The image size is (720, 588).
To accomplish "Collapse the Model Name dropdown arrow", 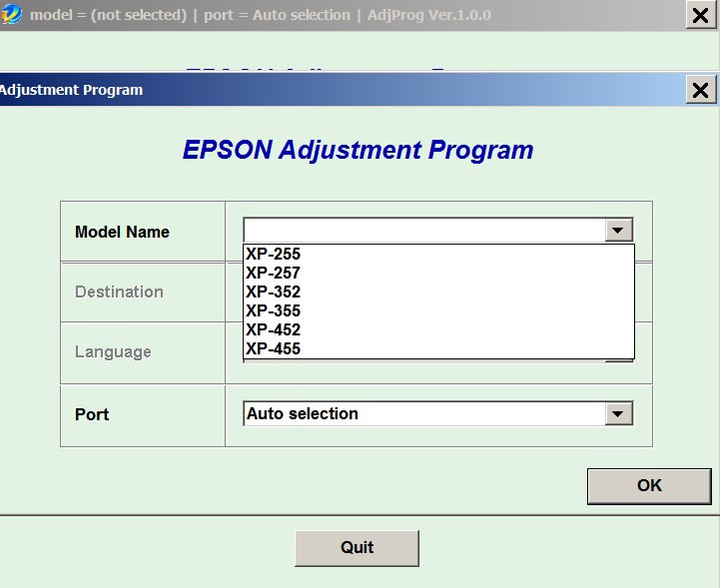I will coord(619,231).
